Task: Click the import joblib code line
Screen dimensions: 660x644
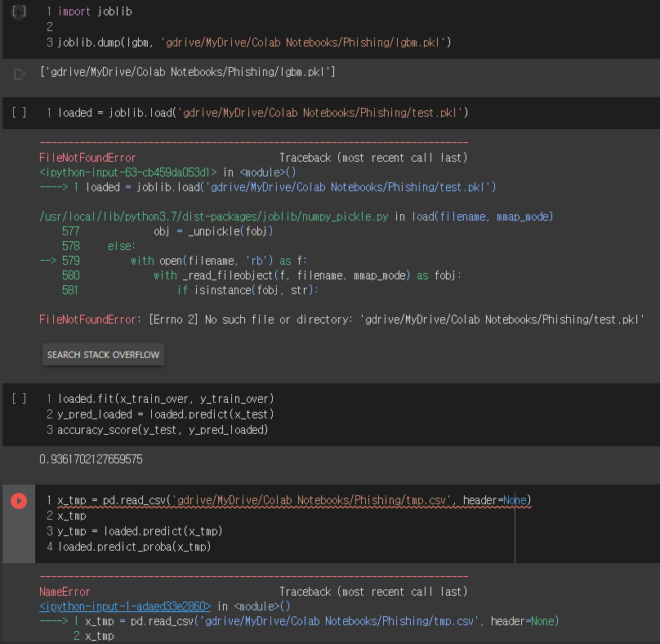Action: (x=82, y=11)
